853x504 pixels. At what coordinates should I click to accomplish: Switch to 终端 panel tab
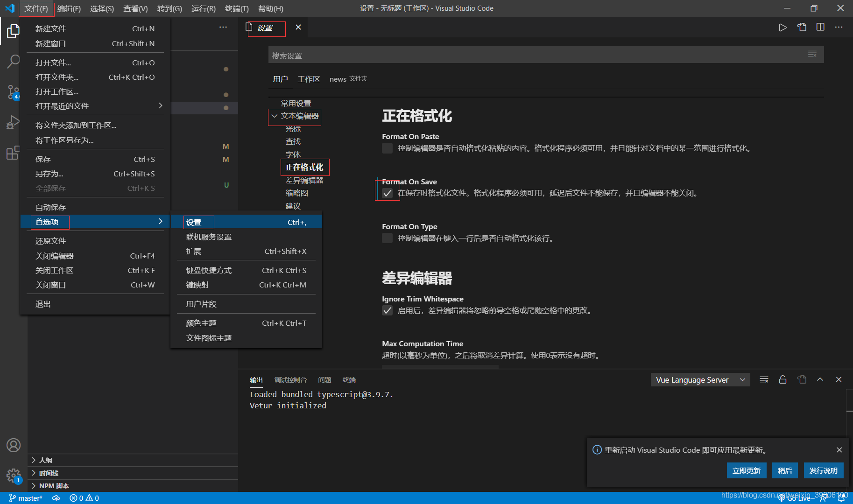(349, 380)
